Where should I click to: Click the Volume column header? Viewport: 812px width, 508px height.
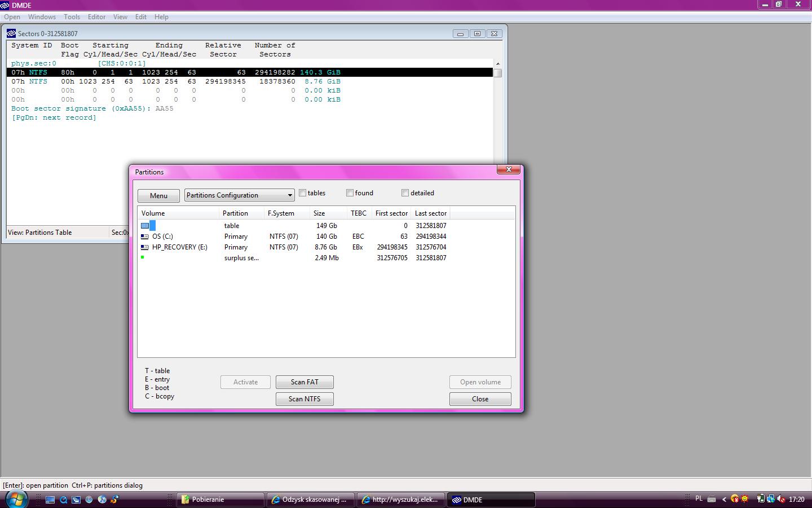[179, 213]
